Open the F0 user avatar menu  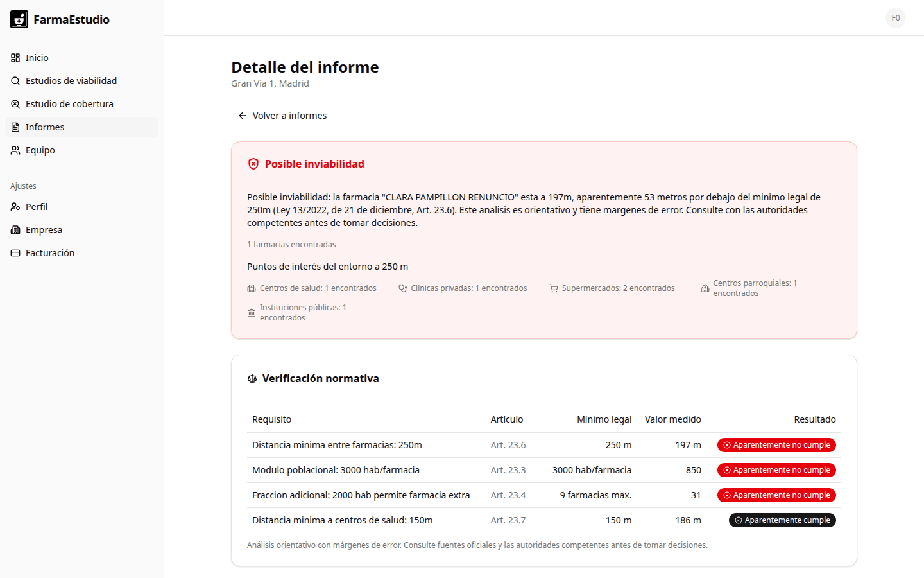pyautogui.click(x=896, y=18)
